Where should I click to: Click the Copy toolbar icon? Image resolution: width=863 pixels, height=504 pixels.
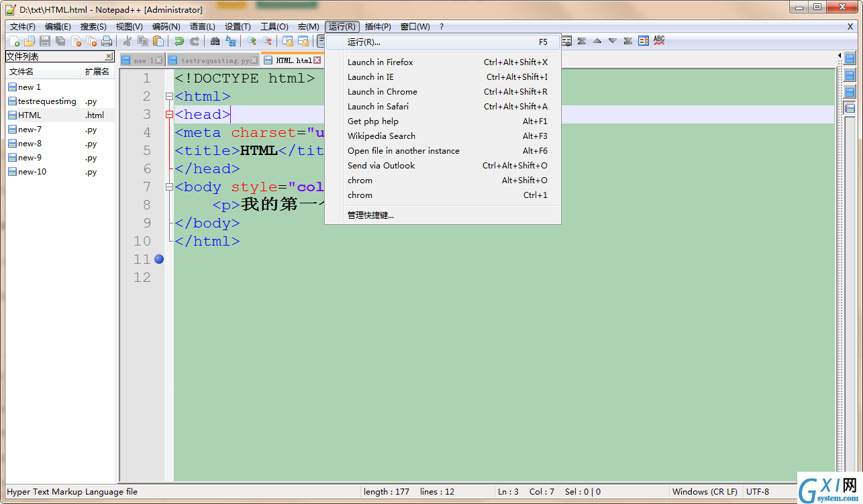point(142,41)
